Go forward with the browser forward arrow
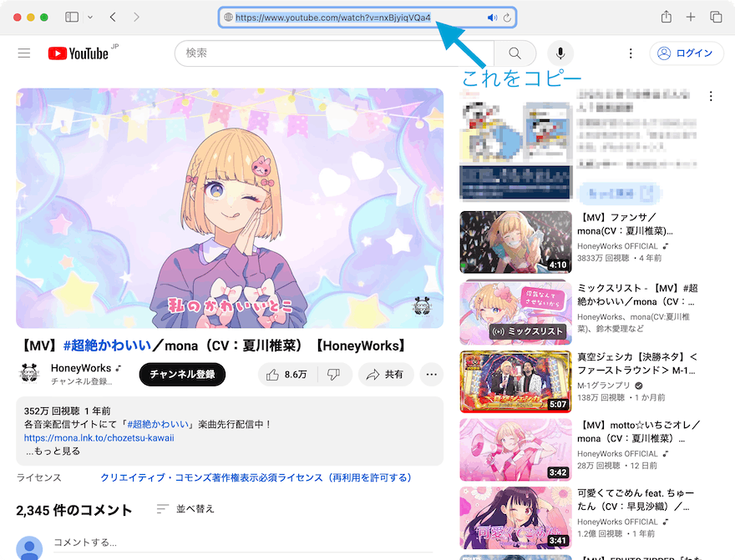 click(x=136, y=18)
